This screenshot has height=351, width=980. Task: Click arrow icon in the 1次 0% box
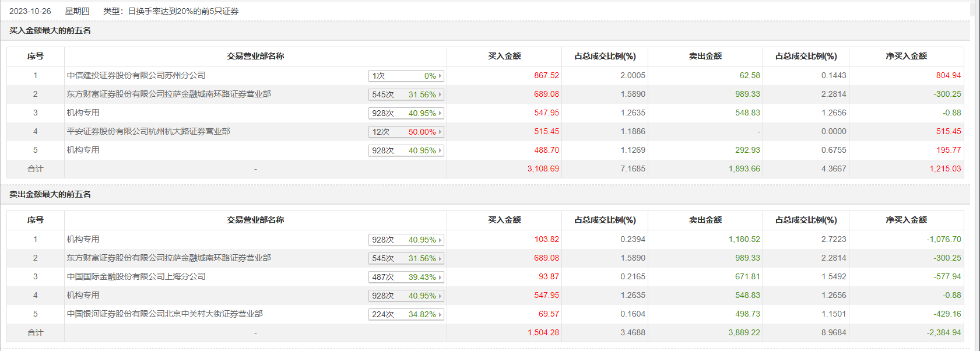440,76
